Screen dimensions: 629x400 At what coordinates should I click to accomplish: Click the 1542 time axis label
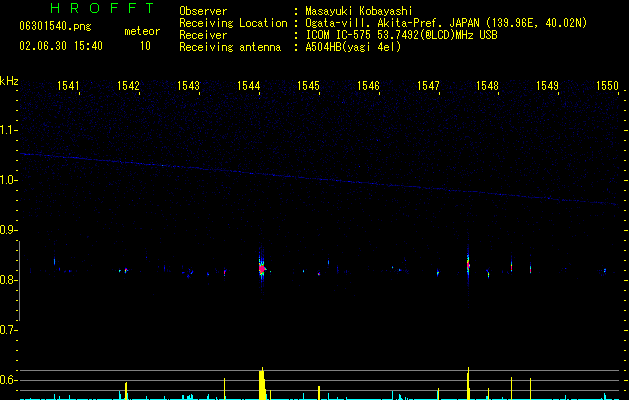tap(128, 86)
